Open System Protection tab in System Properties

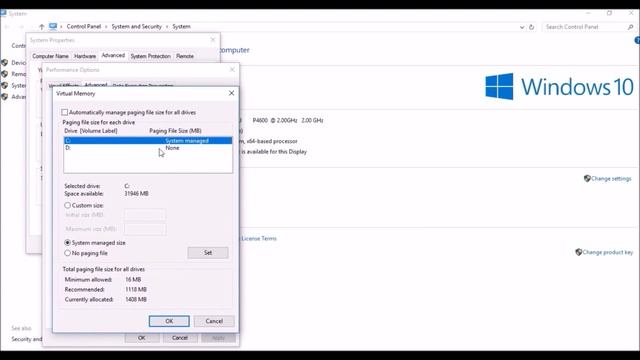coord(151,56)
